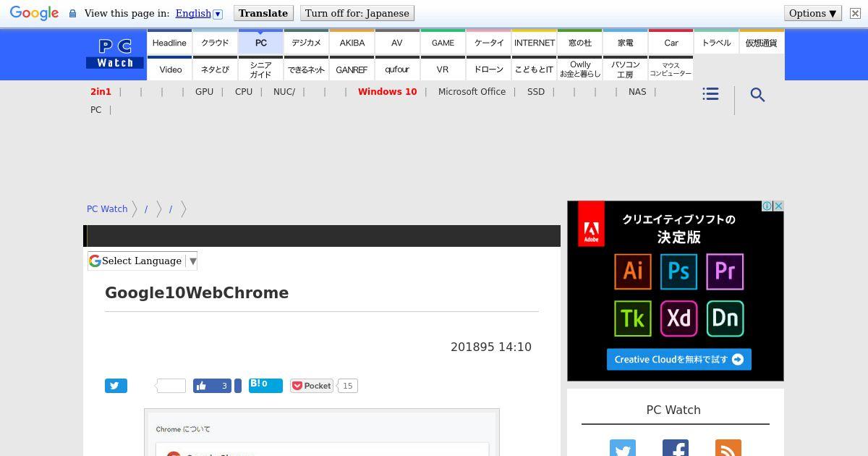Close the Google Translate bar

coord(855,14)
